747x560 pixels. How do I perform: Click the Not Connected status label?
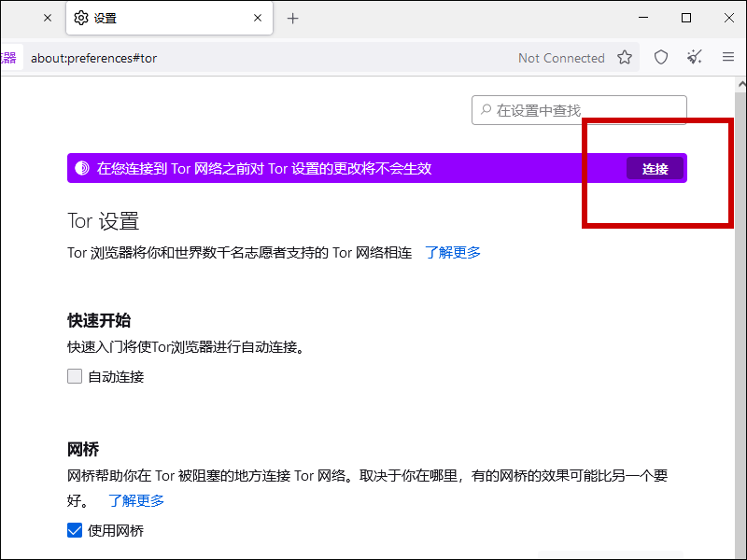point(561,58)
